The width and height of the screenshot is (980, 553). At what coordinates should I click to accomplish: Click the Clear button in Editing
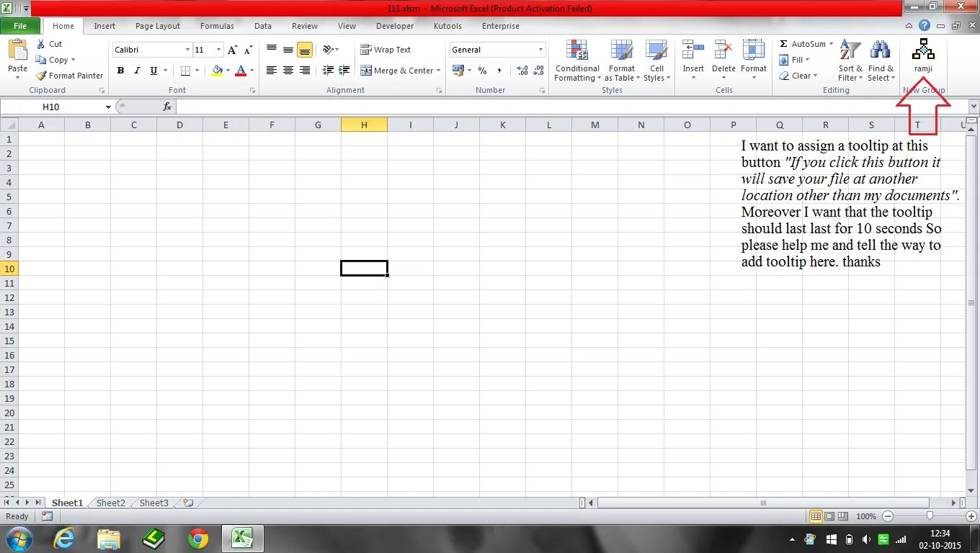coord(798,76)
